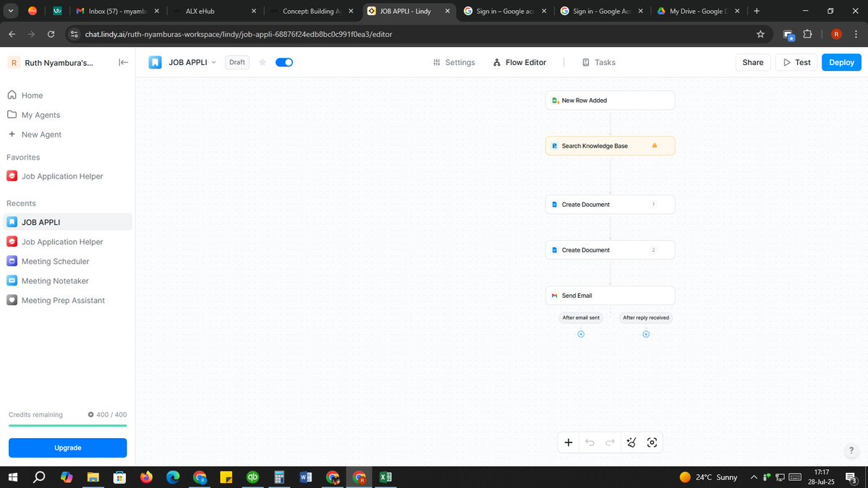Open the browser extensions menu

tap(808, 34)
